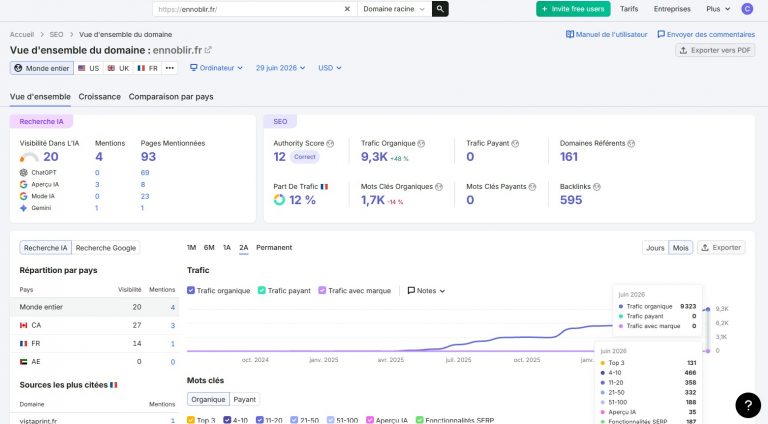Click Domaines Référents value 161
Image resolution: width=768 pixels, height=424 pixels.
coord(569,157)
